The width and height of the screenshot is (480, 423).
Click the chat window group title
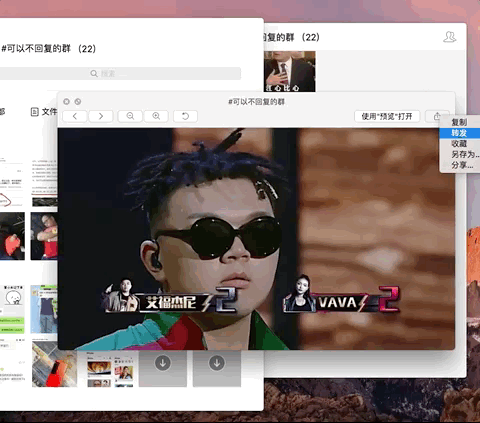coord(292,37)
